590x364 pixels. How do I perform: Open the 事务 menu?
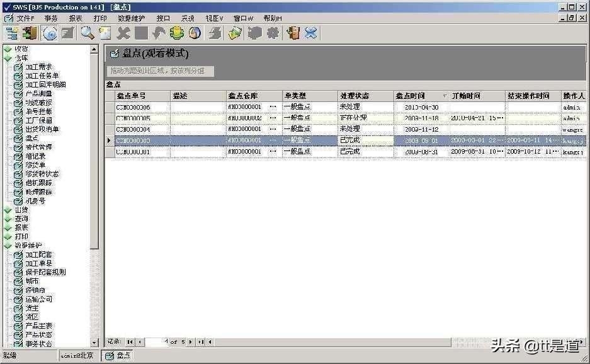pyautogui.click(x=51, y=18)
